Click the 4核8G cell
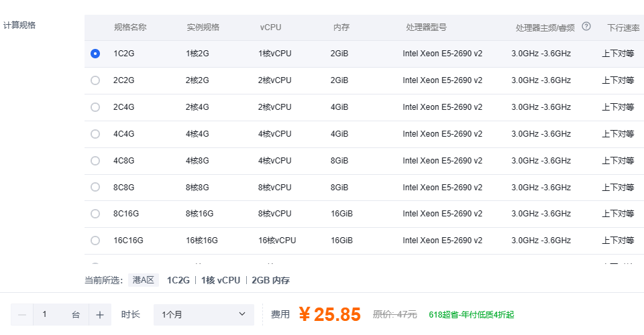Image resolution: width=644 pixels, height=335 pixels. (x=197, y=161)
